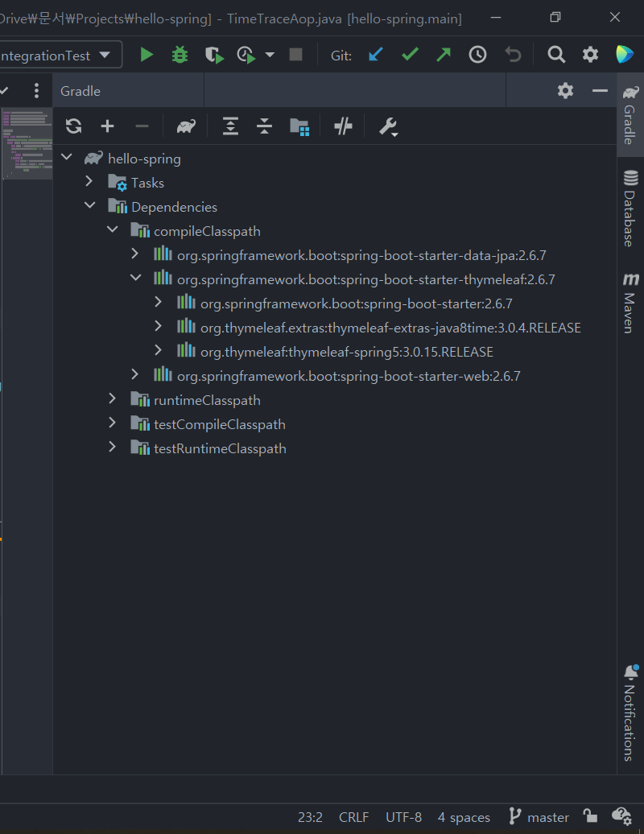Link a Gradle project with plus
The height and width of the screenshot is (834, 644).
pyautogui.click(x=107, y=126)
